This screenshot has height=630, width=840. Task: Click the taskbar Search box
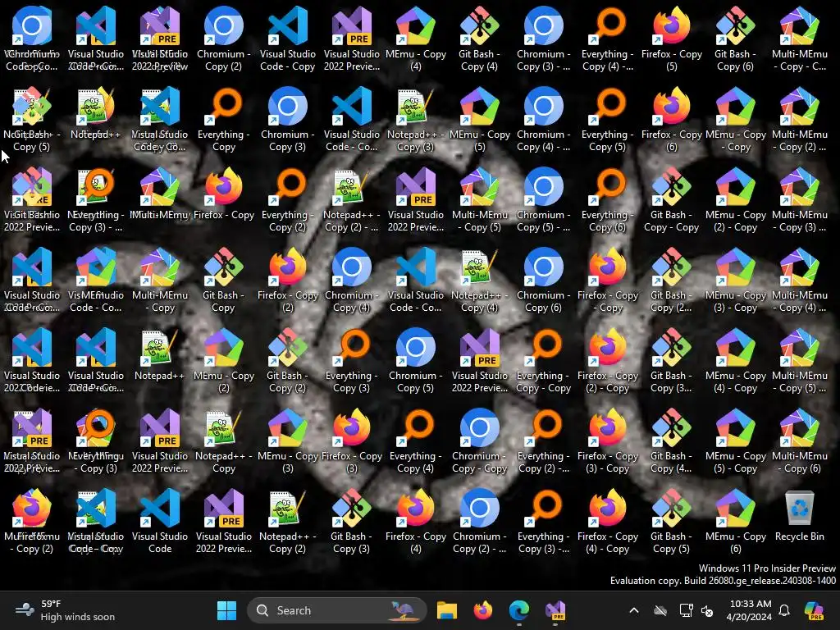(x=337, y=610)
